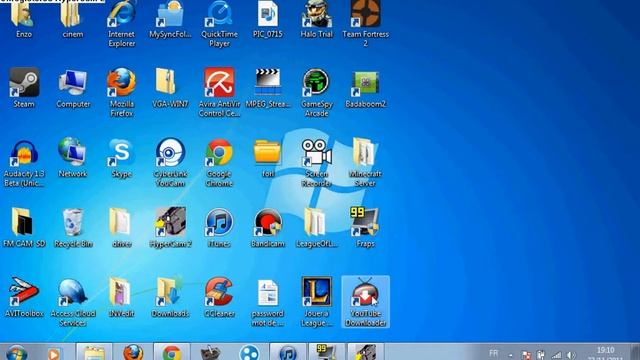Show the clock reading 19:10

click(x=605, y=350)
